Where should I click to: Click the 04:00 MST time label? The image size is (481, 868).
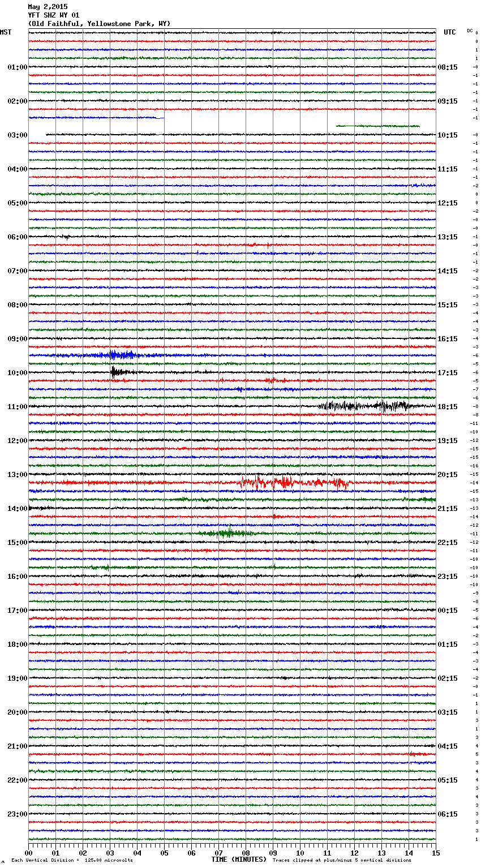(x=18, y=169)
